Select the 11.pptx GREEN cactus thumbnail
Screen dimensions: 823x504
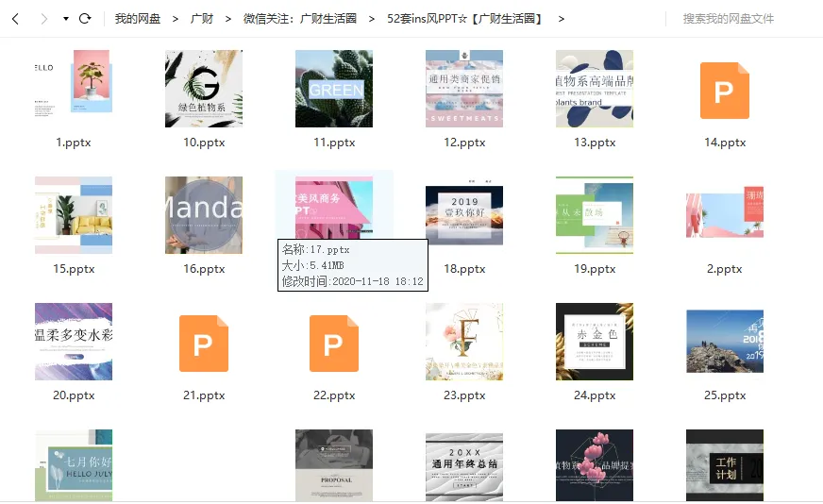(334, 89)
